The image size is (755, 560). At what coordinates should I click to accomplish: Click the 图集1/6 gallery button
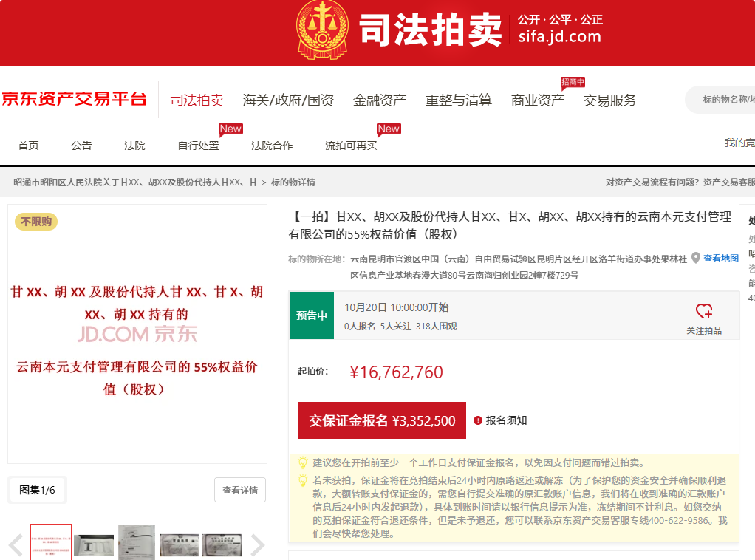[x=37, y=490]
